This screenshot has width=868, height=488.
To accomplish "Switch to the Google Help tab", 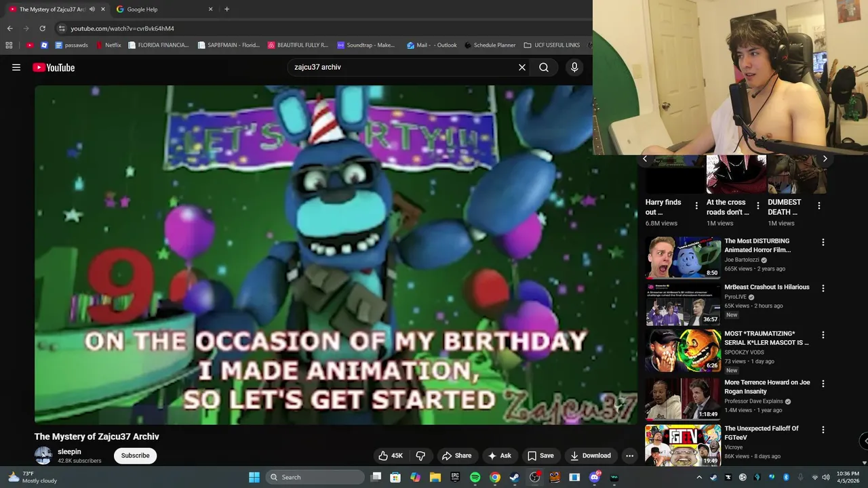I will point(165,9).
